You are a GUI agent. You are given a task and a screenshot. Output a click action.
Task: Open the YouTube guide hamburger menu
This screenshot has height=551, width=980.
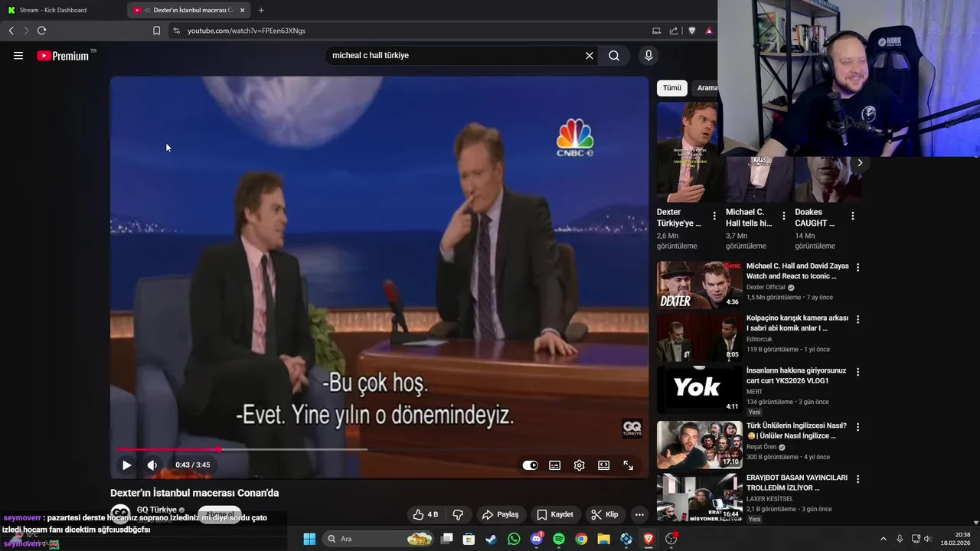pyautogui.click(x=18, y=56)
